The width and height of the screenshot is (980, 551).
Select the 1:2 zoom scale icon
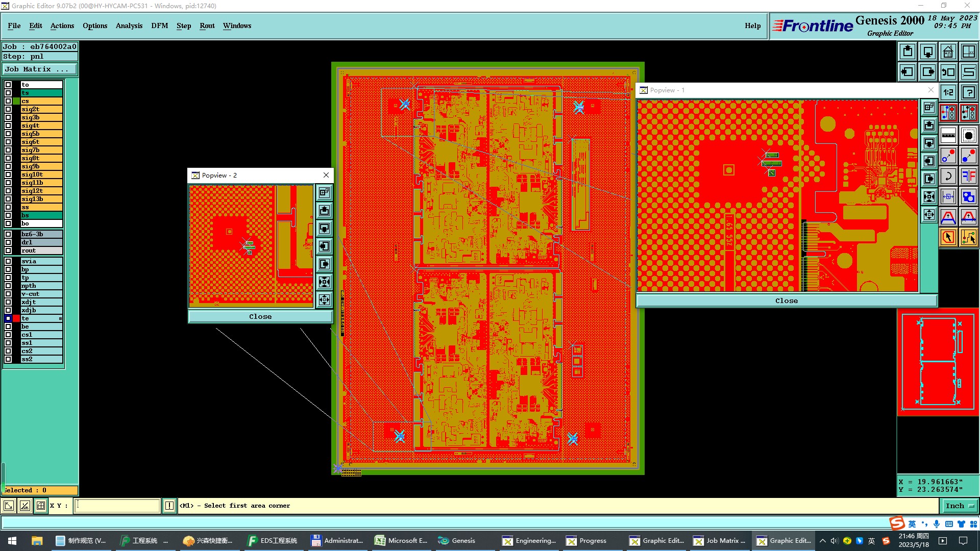point(948,92)
